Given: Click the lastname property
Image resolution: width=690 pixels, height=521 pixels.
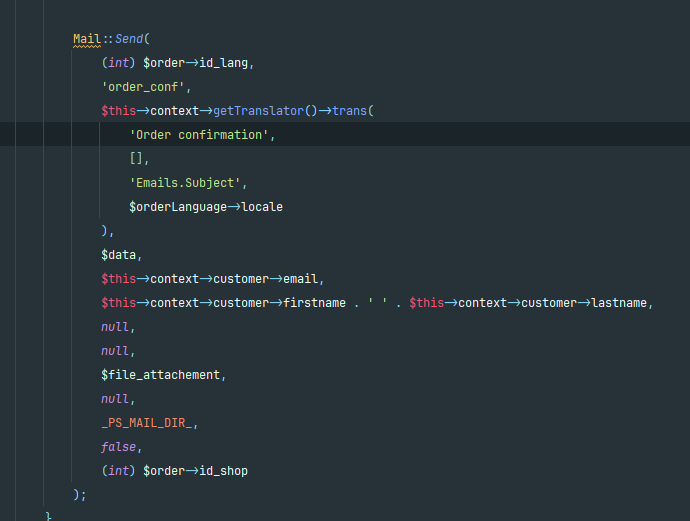Looking at the screenshot, I should coord(619,303).
